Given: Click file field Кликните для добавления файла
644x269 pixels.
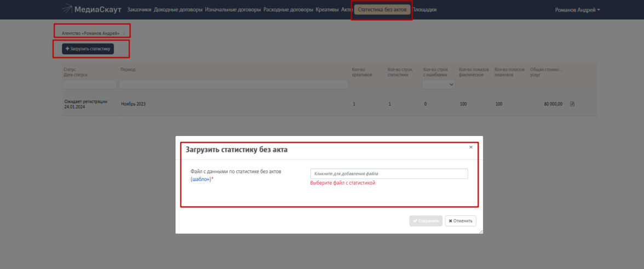Looking at the screenshot, I should tap(389, 174).
